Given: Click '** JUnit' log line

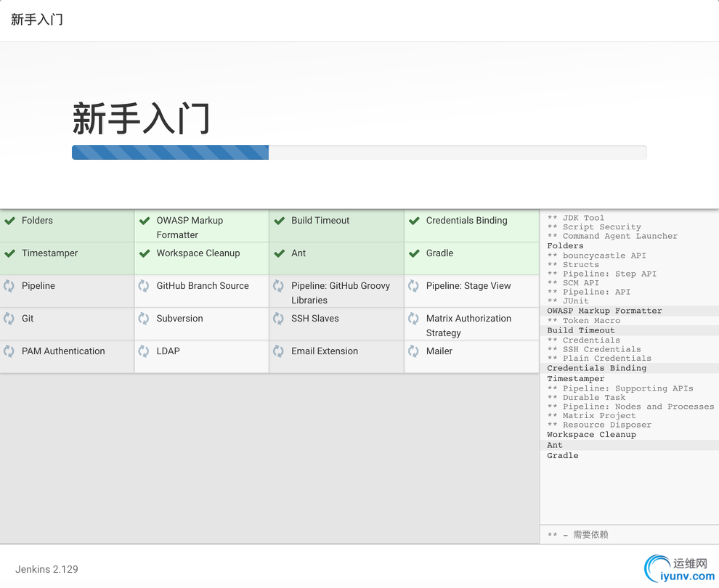Looking at the screenshot, I should tap(568, 301).
